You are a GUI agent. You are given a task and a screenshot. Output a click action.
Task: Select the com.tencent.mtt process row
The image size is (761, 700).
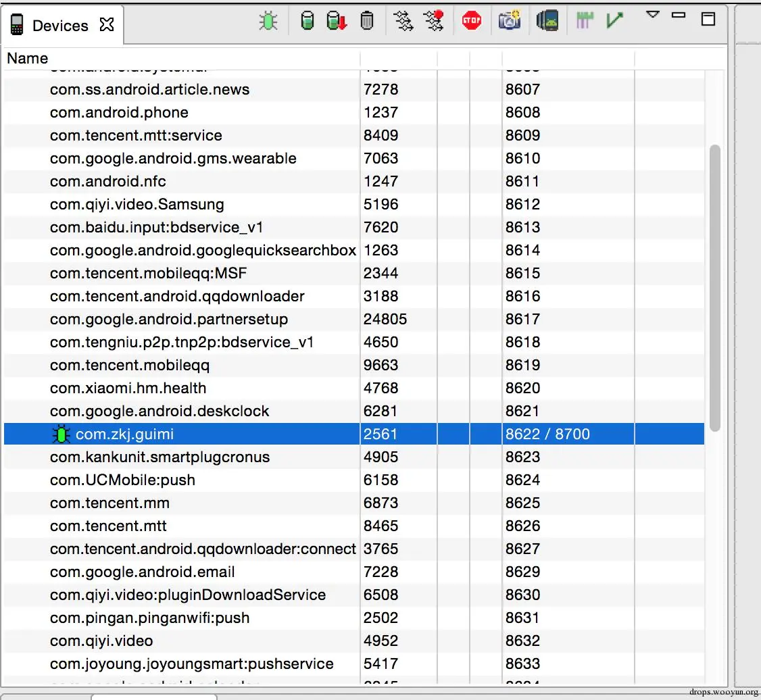(354, 526)
